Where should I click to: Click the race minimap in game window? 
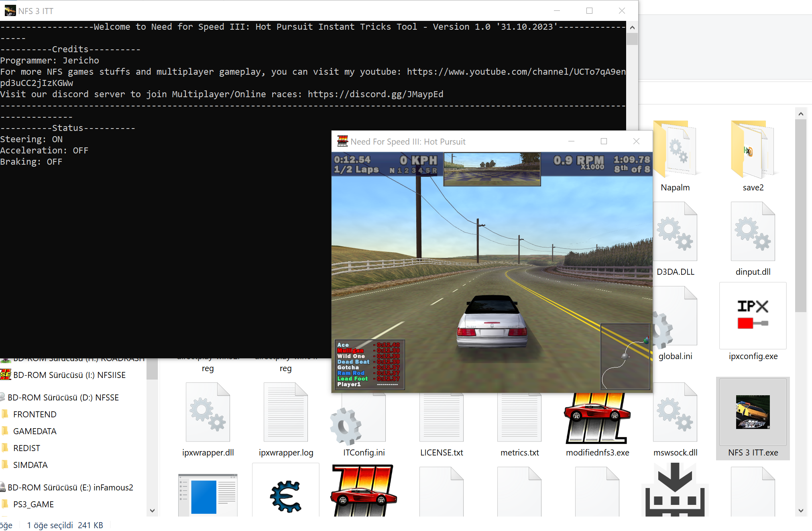point(625,357)
